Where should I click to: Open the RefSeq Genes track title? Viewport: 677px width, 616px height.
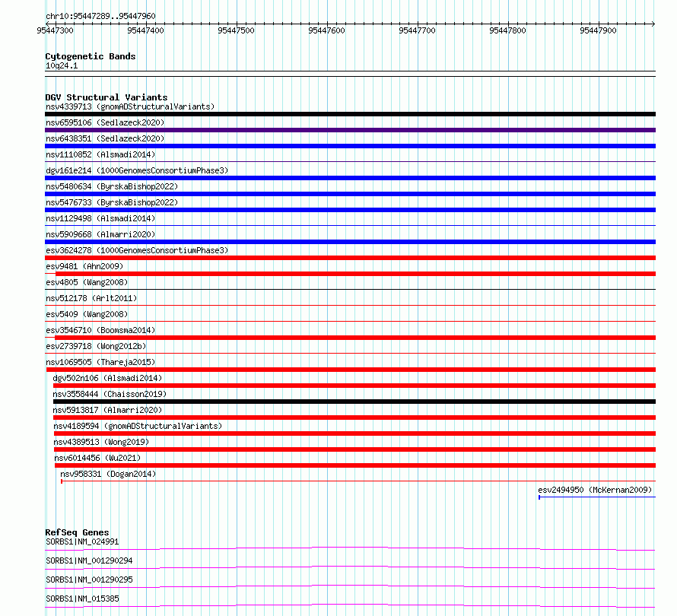77,532
